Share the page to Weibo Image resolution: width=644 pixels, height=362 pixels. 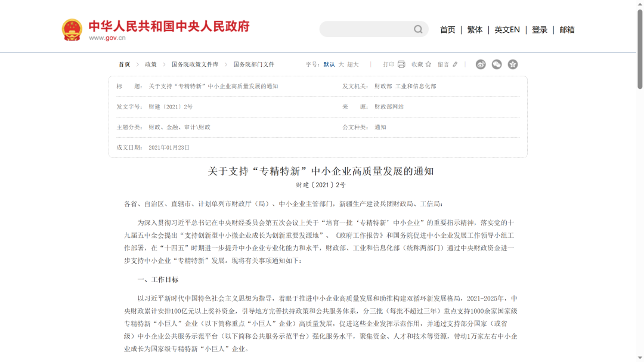coord(481,64)
